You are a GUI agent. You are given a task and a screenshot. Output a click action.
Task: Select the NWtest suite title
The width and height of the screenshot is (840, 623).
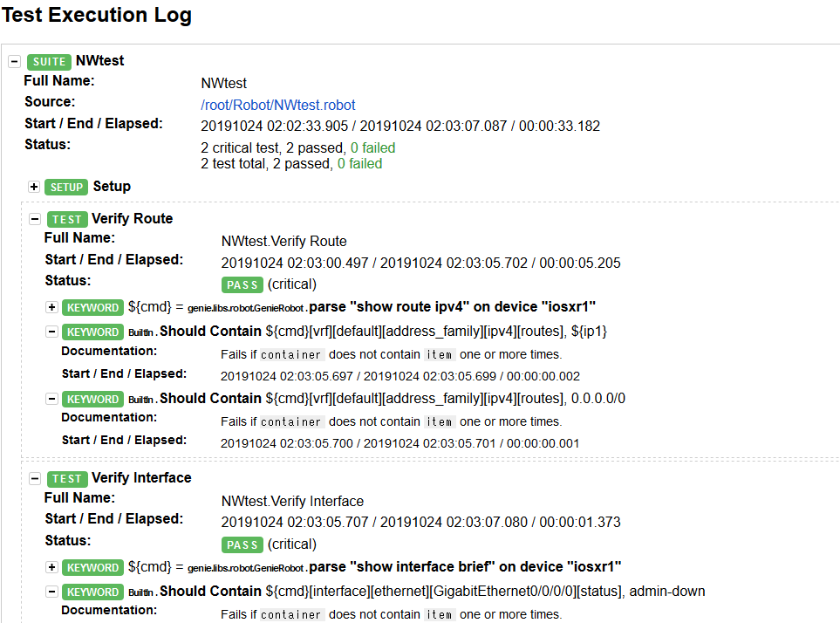[x=99, y=60]
